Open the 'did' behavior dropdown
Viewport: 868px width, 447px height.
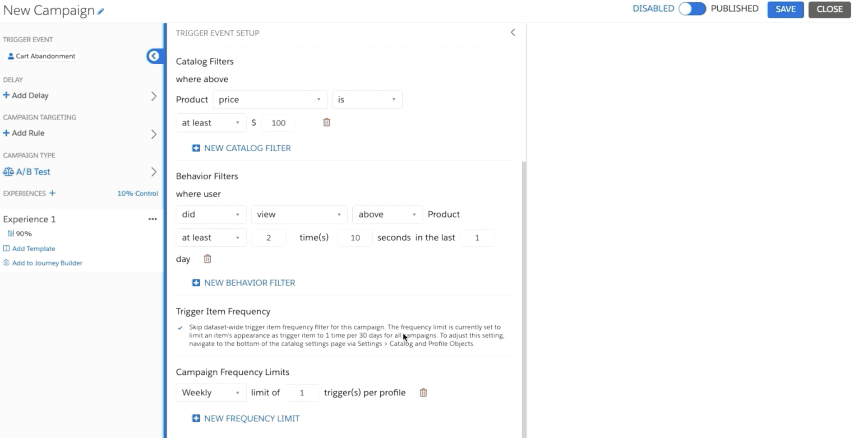pos(211,214)
